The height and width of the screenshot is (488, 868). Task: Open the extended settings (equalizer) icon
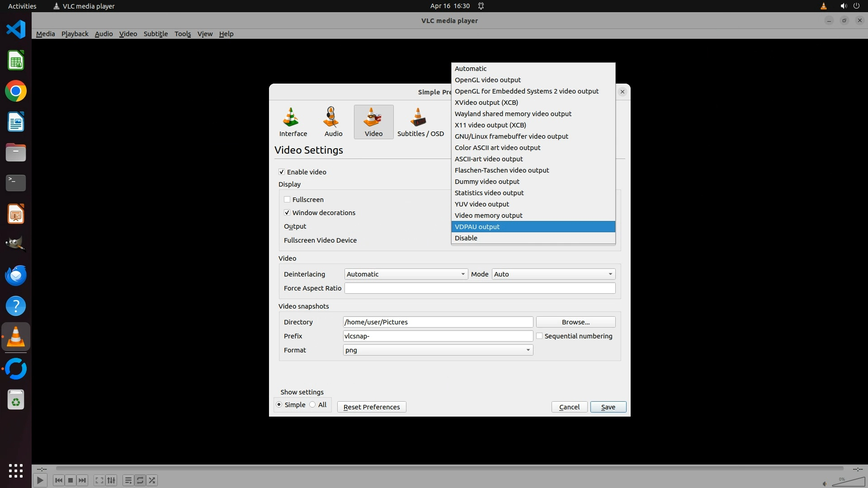tap(112, 480)
